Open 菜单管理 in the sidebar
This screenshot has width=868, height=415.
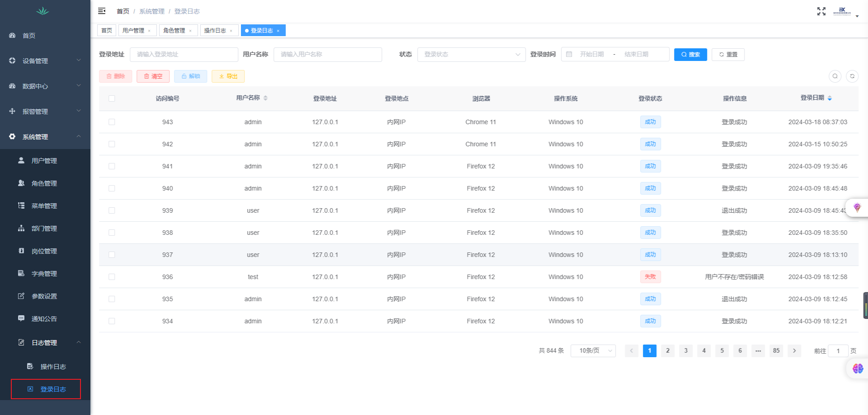(45, 205)
